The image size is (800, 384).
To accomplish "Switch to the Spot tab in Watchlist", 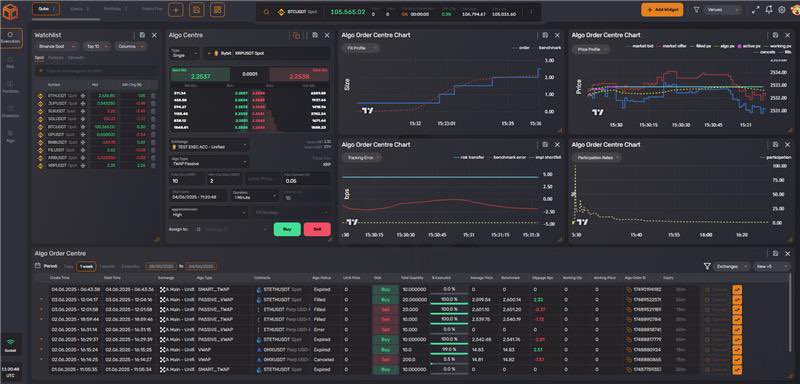I will tap(39, 58).
